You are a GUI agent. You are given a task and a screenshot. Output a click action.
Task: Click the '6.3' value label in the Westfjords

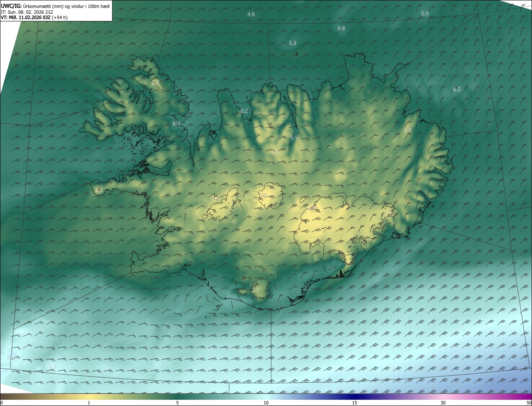tap(177, 124)
